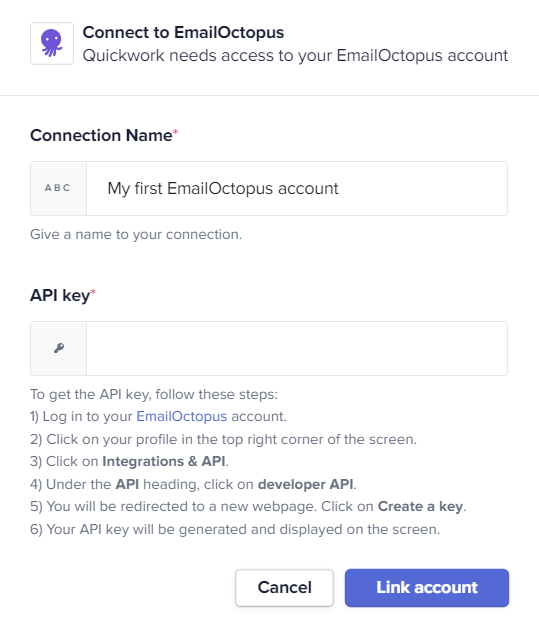Focus the Connection Name input field
Screen dimensions: 539x625
(x=297, y=189)
